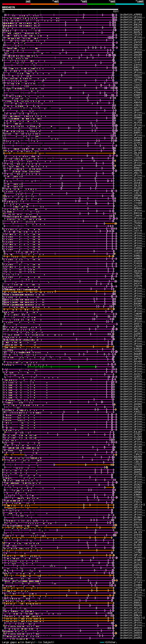This screenshot has width=146, height=644.
Task: Select the UniRef100_Q2TXY4 label
Action: point(131,100)
